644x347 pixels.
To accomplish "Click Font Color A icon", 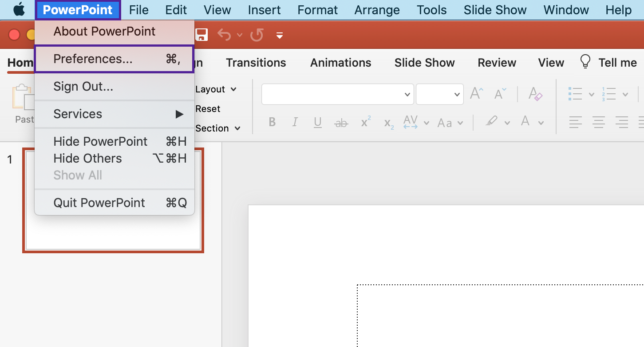I will point(525,122).
